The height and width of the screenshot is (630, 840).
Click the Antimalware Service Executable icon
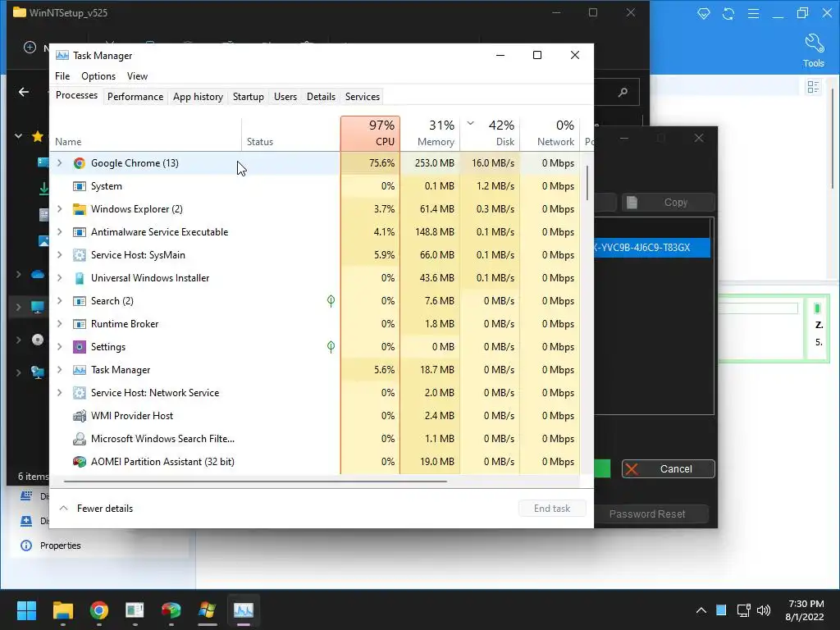tap(80, 232)
